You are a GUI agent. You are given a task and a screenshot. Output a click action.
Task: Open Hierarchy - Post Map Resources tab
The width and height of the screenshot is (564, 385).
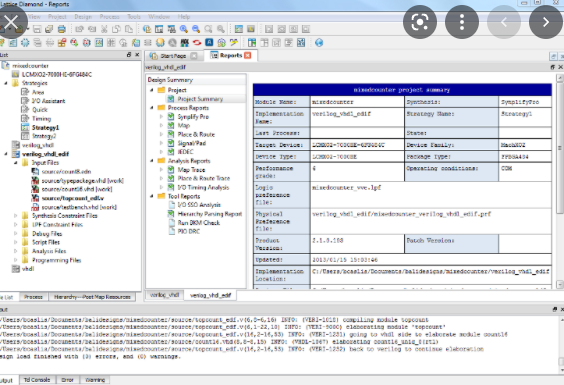pyautogui.click(x=92, y=297)
